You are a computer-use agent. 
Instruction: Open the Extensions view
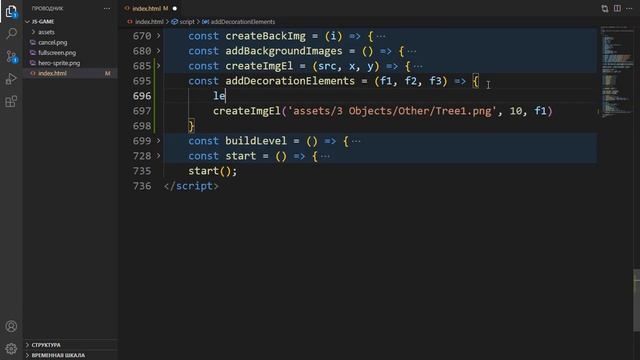point(11,101)
